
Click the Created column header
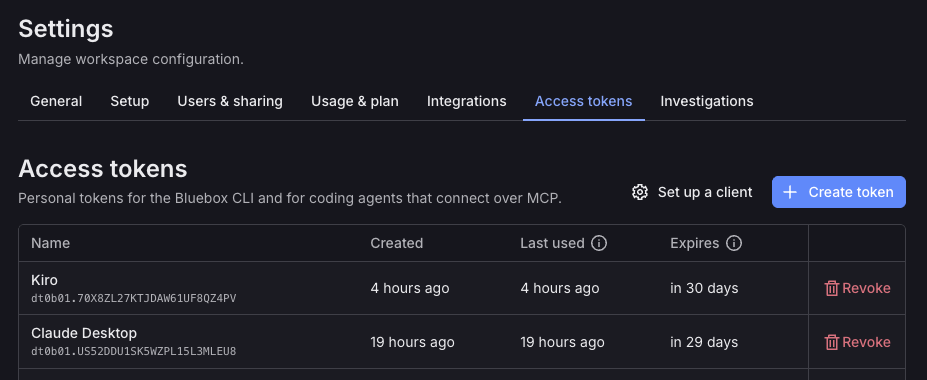pyautogui.click(x=397, y=243)
